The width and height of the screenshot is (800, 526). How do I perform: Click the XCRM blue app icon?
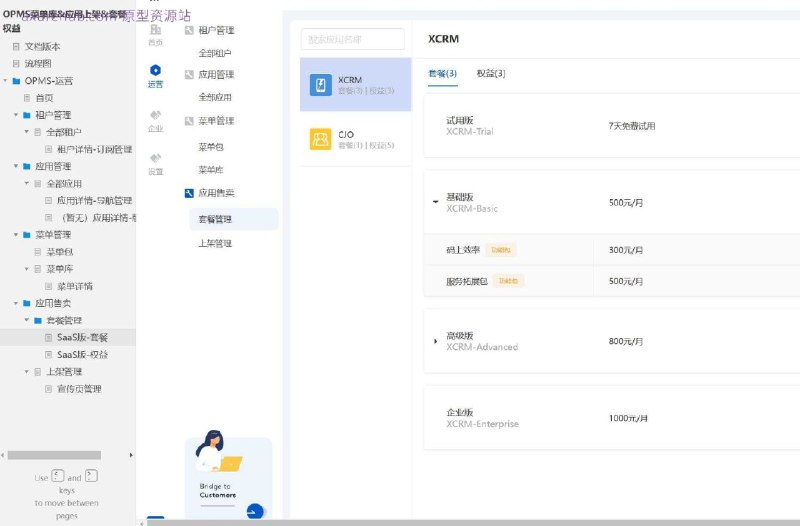point(320,85)
